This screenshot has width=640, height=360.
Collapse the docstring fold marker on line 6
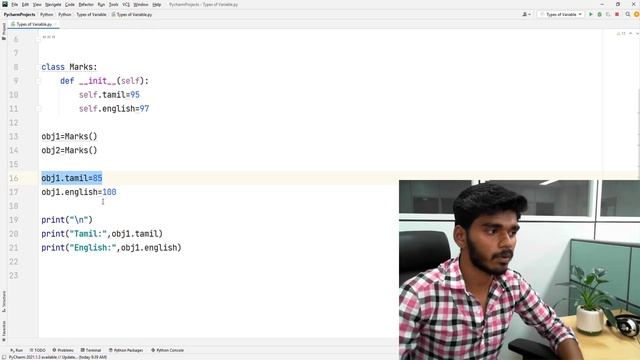click(x=38, y=39)
